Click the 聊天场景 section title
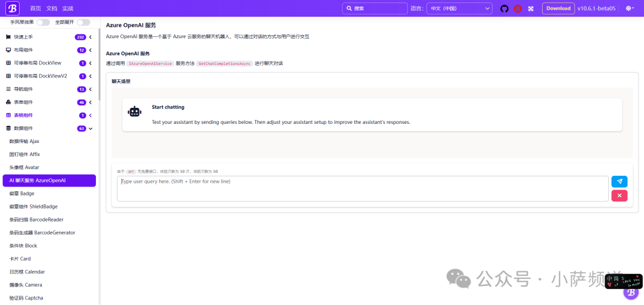Image resolution: width=644 pixels, height=305 pixels. point(121,82)
